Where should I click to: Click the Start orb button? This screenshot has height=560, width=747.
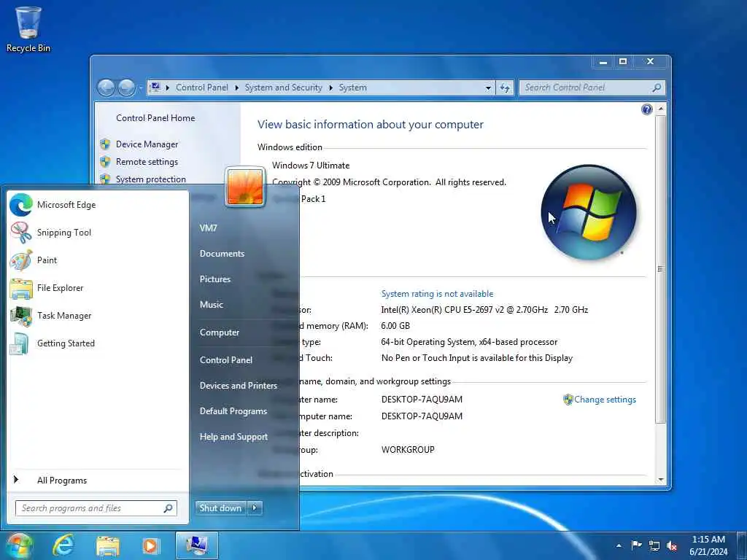pos(19,545)
